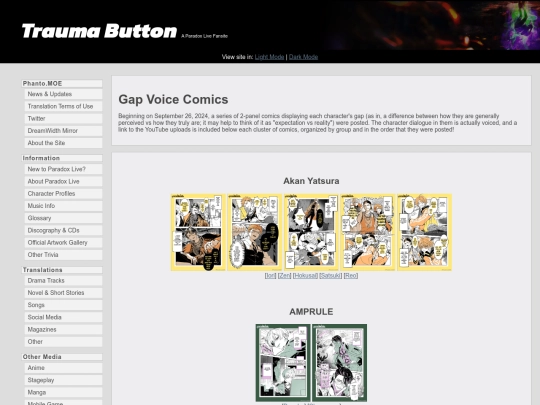This screenshot has height=405, width=540.
Task: Open the third Akan Yatsura comic thumbnail
Action: point(311,232)
